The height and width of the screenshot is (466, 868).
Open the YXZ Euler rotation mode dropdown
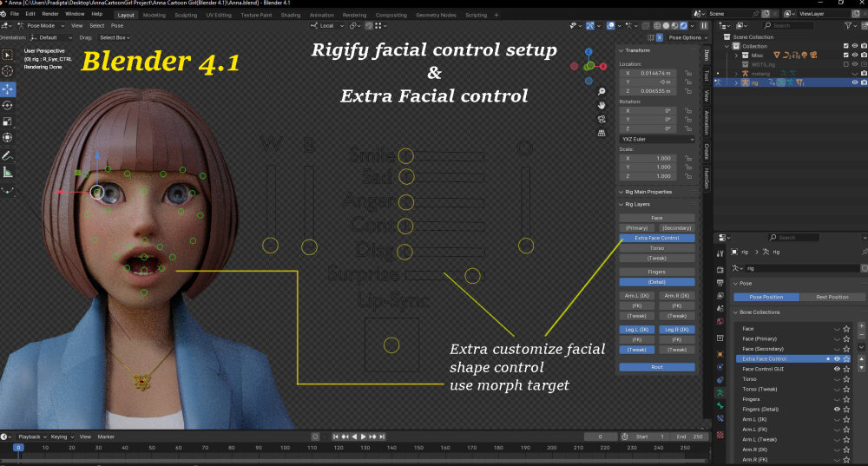[x=657, y=140]
